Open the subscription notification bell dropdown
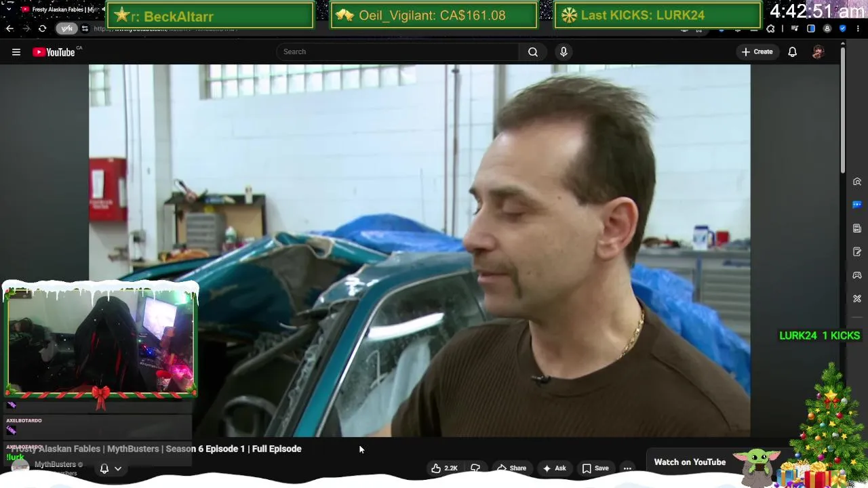Screen dimensions: 868x488 (111, 468)
